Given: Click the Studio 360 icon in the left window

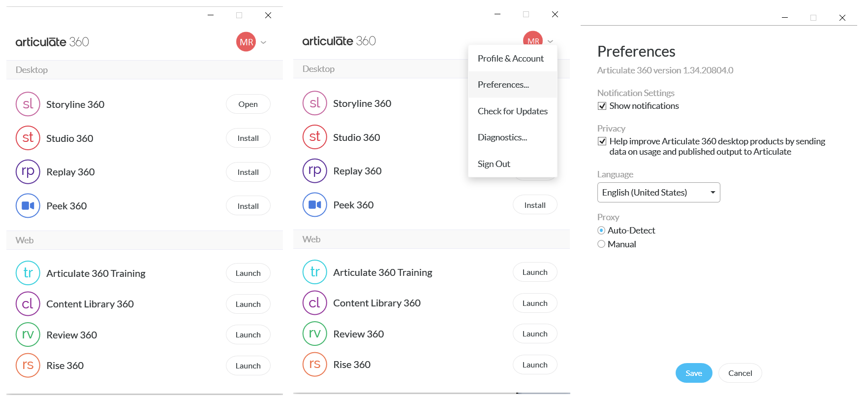Looking at the screenshot, I should click(28, 138).
